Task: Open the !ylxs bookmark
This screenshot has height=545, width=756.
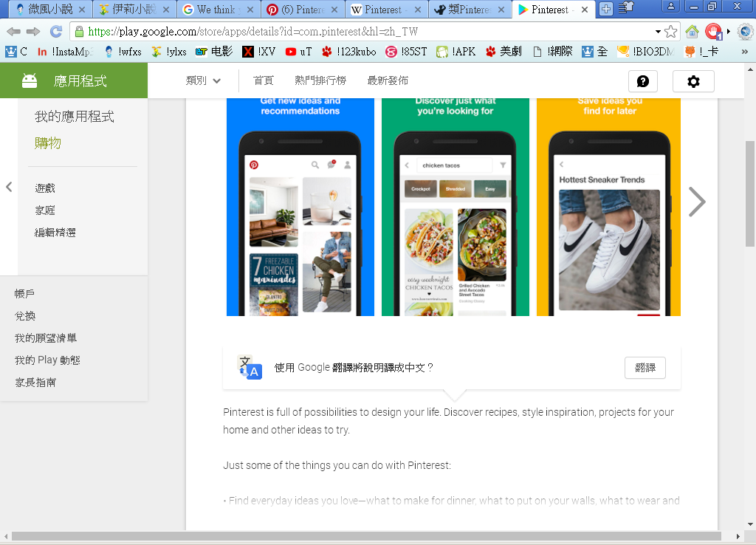Action: 169,52
